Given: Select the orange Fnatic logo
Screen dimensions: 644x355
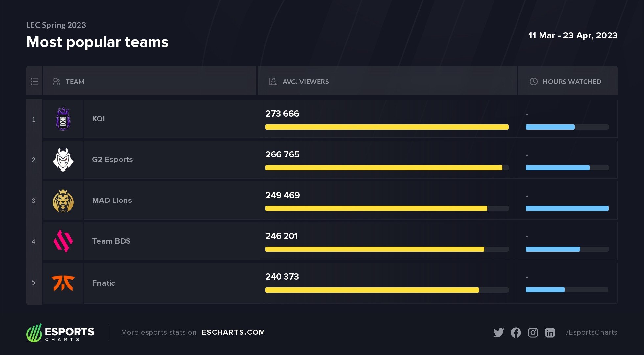Looking at the screenshot, I should click(63, 283).
